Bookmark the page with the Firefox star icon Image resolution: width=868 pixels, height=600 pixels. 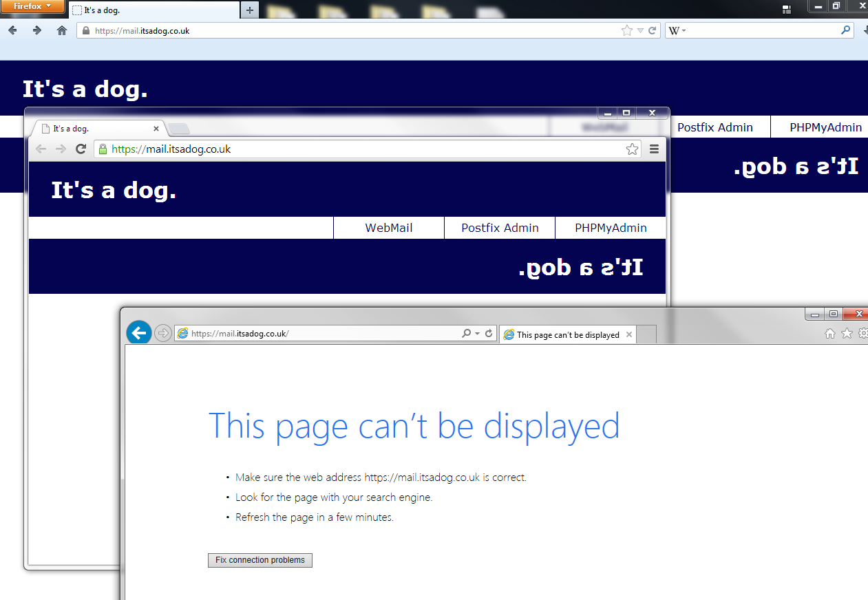626,30
